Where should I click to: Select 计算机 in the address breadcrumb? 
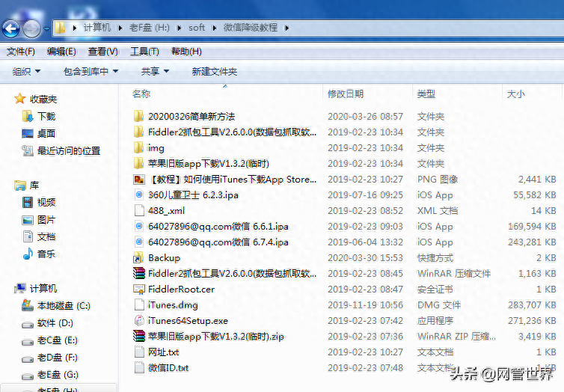[x=97, y=28]
